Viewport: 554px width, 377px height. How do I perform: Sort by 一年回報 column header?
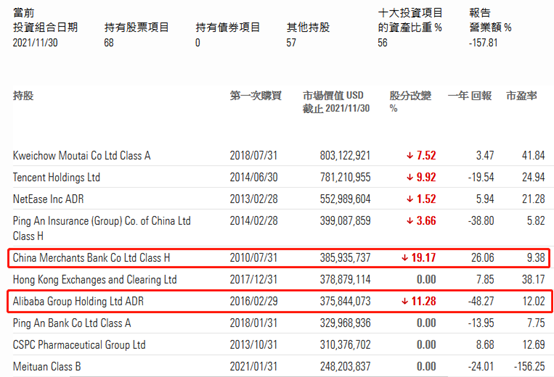(470, 95)
